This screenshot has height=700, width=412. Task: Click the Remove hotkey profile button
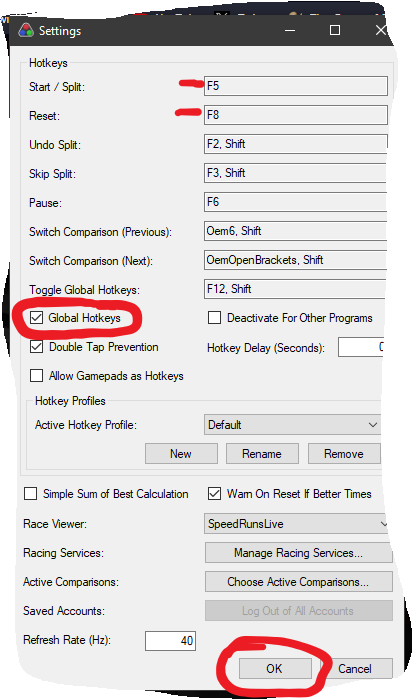click(344, 454)
